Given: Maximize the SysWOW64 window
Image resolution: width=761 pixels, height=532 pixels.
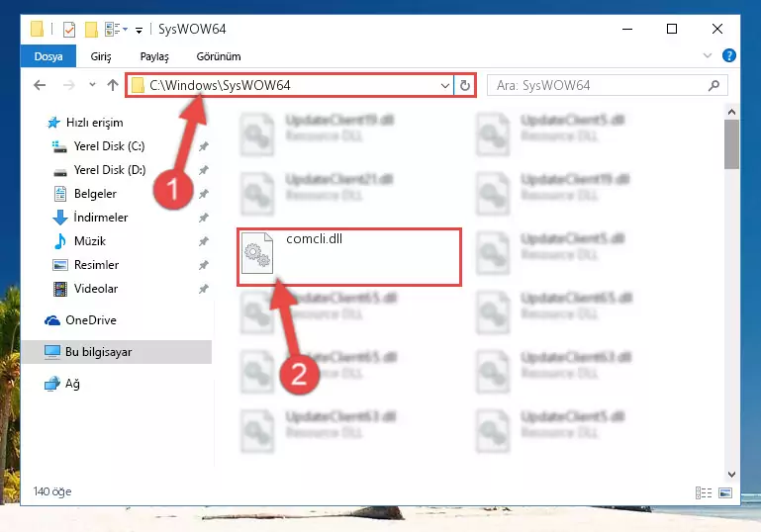Looking at the screenshot, I should click(672, 29).
